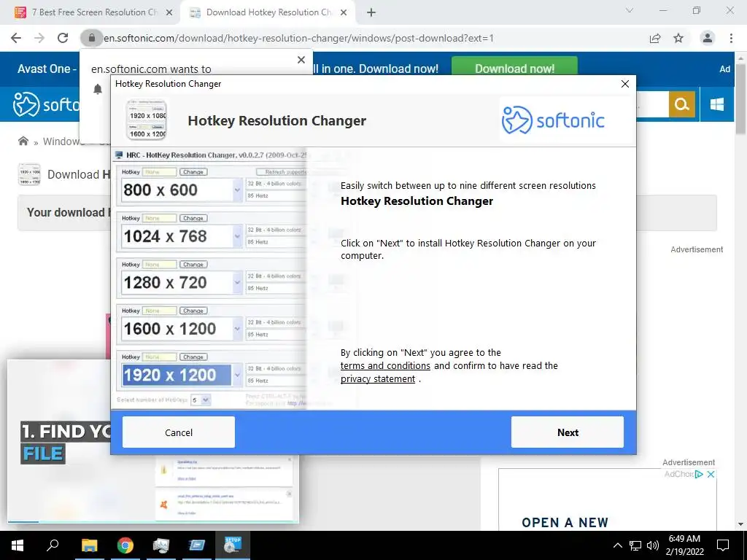Open a new browser tab

(371, 12)
